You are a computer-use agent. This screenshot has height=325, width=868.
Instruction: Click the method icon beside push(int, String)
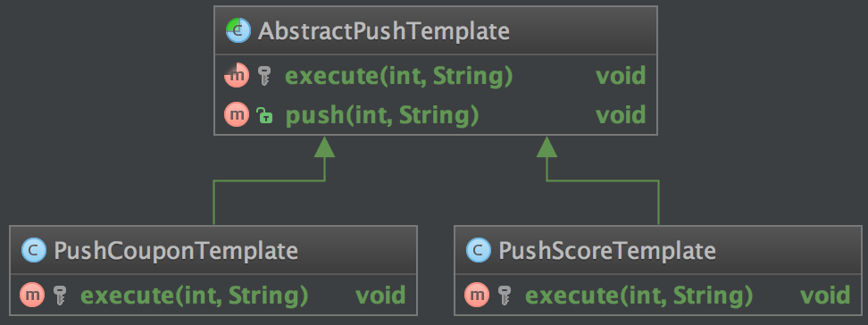click(x=237, y=115)
